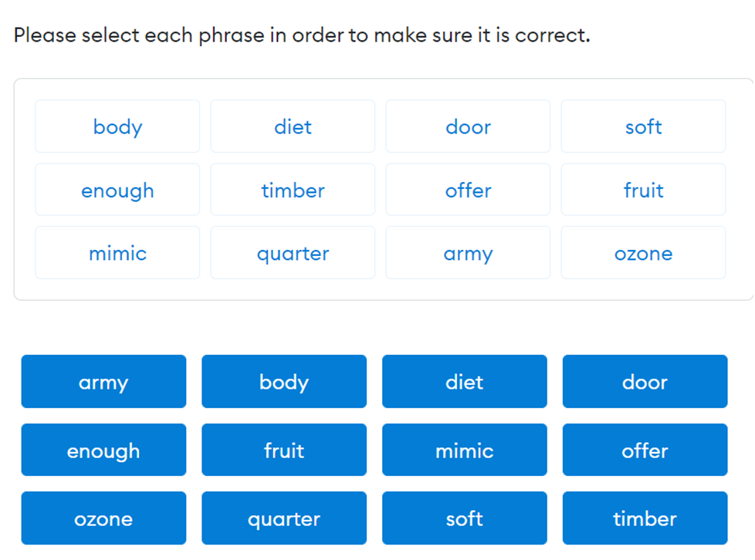This screenshot has height=560, width=755.
Task: Click the white 'ozone' slot in phrase box
Action: (x=643, y=253)
